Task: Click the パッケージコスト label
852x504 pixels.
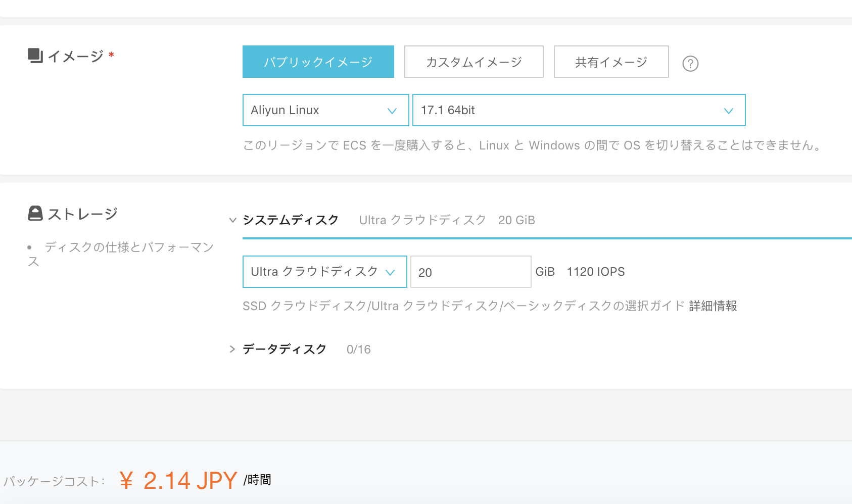Action: (x=54, y=481)
